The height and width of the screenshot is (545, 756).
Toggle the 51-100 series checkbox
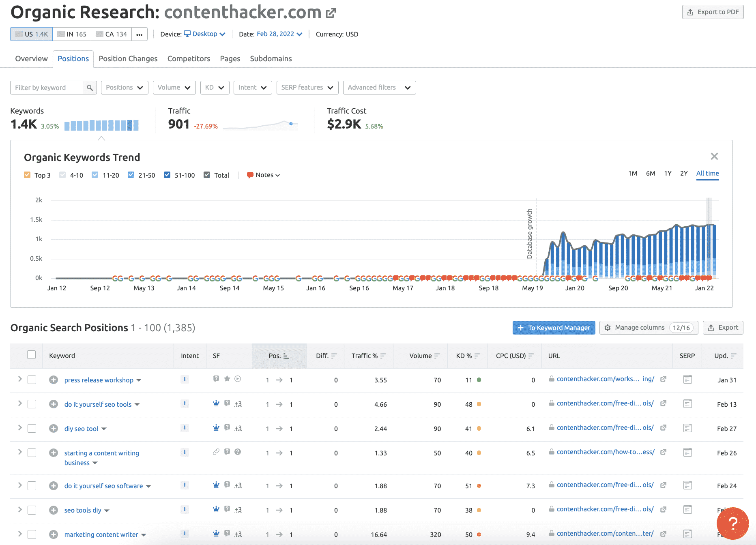coord(167,175)
